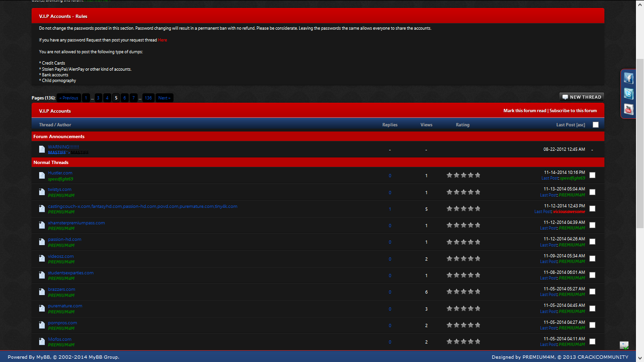644x362 pixels.
Task: Click the thread icon beside xhamsterpremiumpass.com
Action: (x=42, y=225)
